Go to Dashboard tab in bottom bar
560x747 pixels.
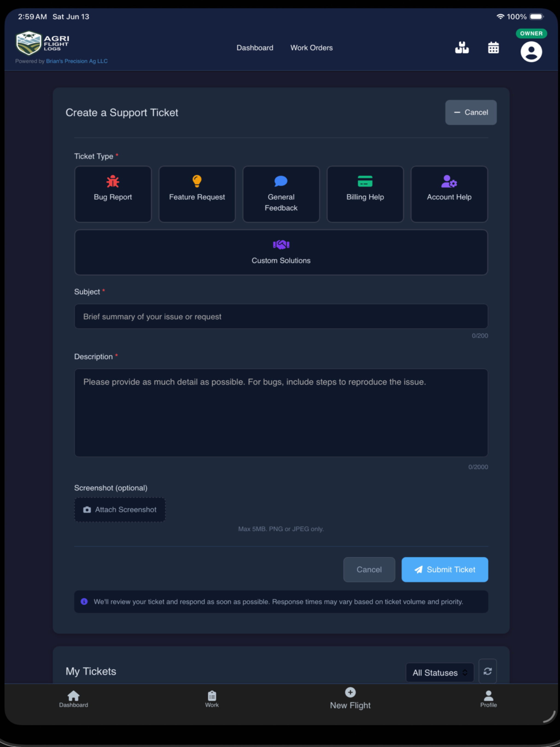[x=74, y=699]
